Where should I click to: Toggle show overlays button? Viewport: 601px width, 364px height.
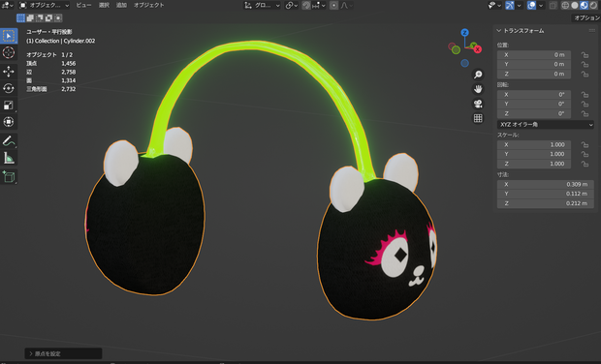click(x=531, y=6)
